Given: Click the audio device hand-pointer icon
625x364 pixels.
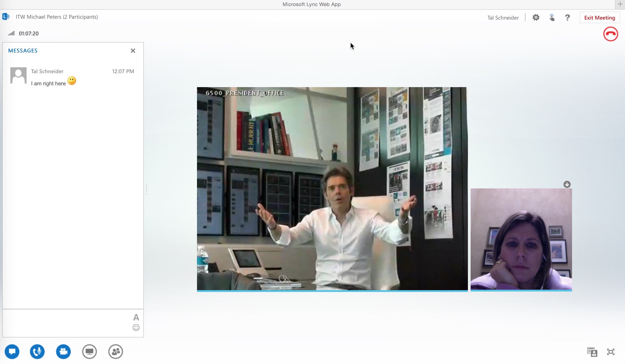Looking at the screenshot, I should pos(552,18).
